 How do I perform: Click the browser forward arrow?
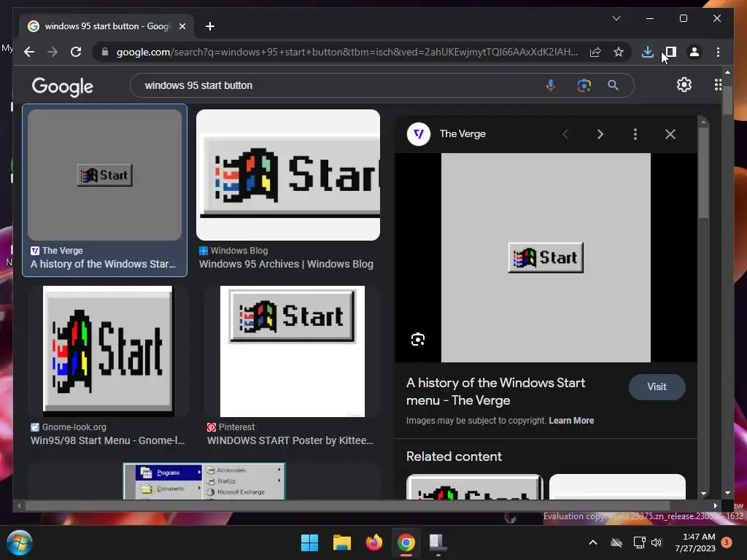(53, 52)
